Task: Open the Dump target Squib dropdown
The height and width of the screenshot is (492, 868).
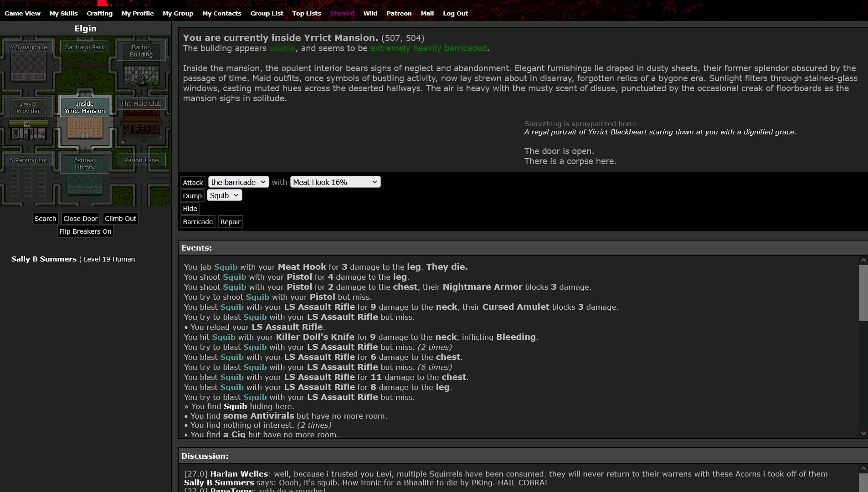Action: [x=224, y=195]
